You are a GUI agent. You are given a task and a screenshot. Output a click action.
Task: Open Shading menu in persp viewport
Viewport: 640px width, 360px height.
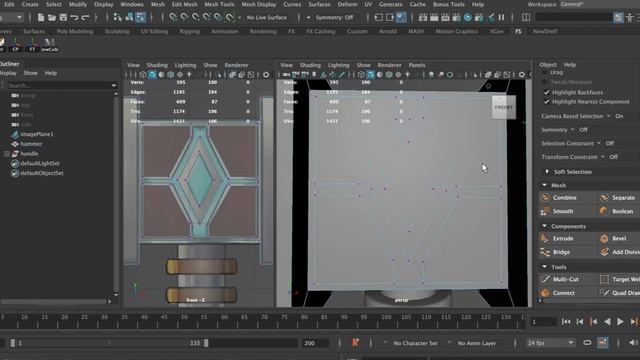click(310, 65)
